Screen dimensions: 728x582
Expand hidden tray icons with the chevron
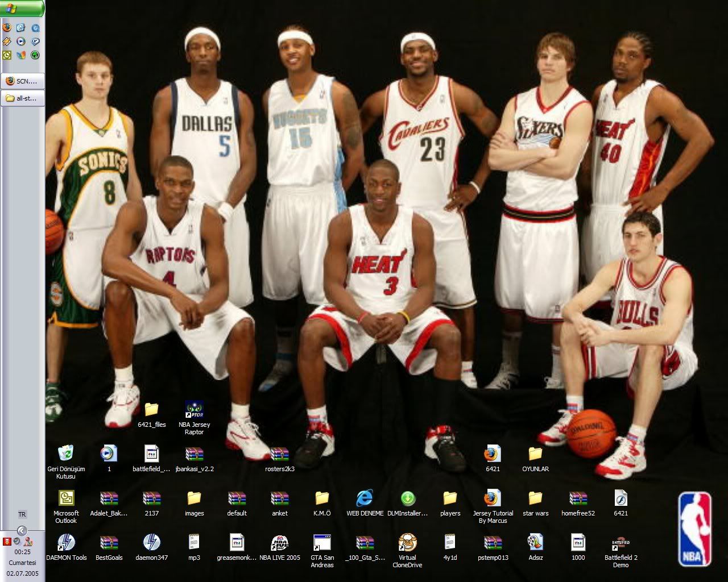point(22,530)
